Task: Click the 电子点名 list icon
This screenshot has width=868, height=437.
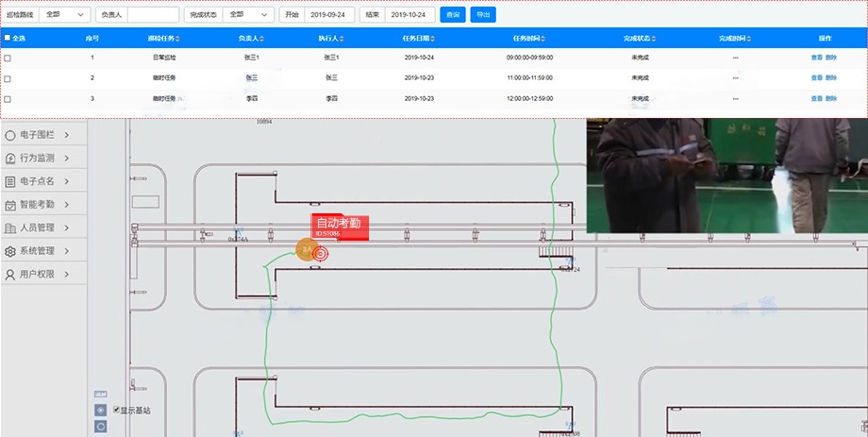Action: (x=10, y=181)
